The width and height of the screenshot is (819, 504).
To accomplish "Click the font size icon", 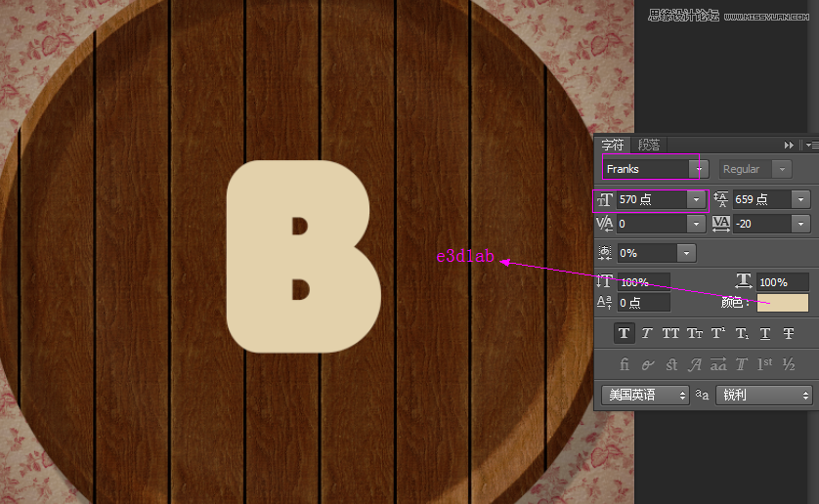I will click(604, 199).
